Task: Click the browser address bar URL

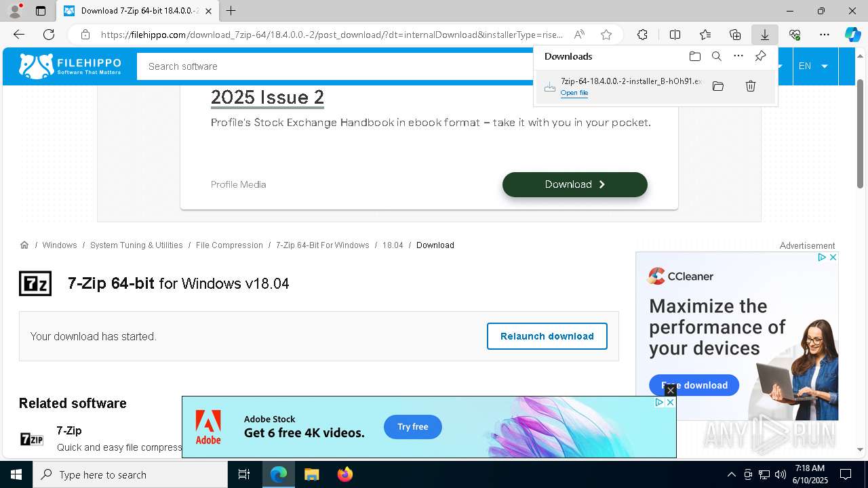Action: click(x=332, y=35)
